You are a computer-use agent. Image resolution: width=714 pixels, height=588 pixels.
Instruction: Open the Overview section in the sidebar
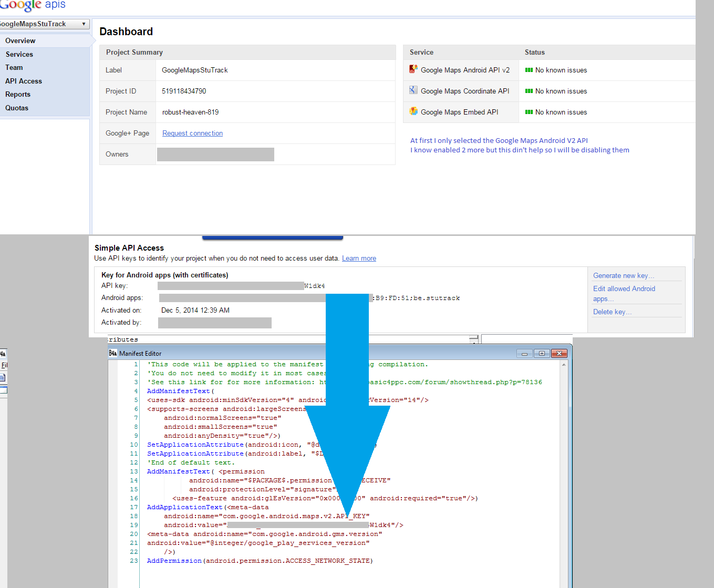pyautogui.click(x=20, y=40)
